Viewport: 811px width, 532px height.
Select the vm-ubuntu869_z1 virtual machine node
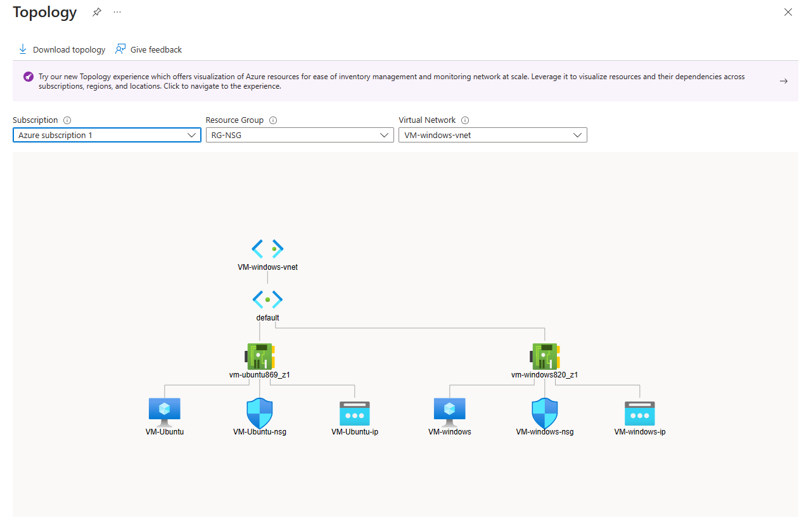point(260,355)
